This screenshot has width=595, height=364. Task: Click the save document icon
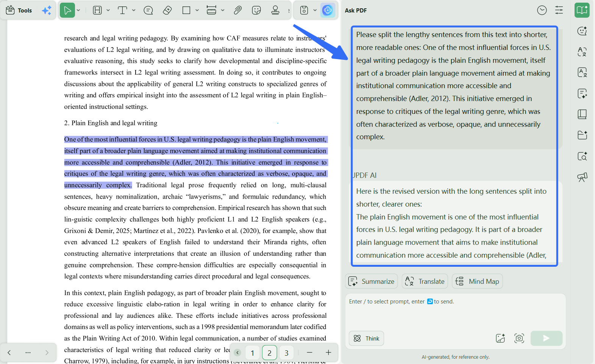[x=304, y=10]
